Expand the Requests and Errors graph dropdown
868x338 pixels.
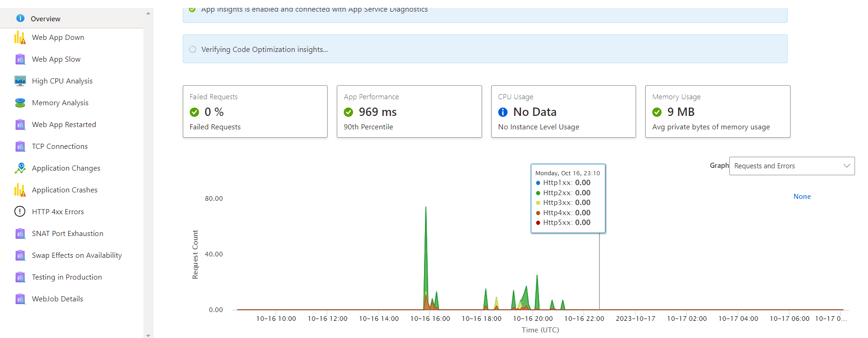(x=792, y=166)
